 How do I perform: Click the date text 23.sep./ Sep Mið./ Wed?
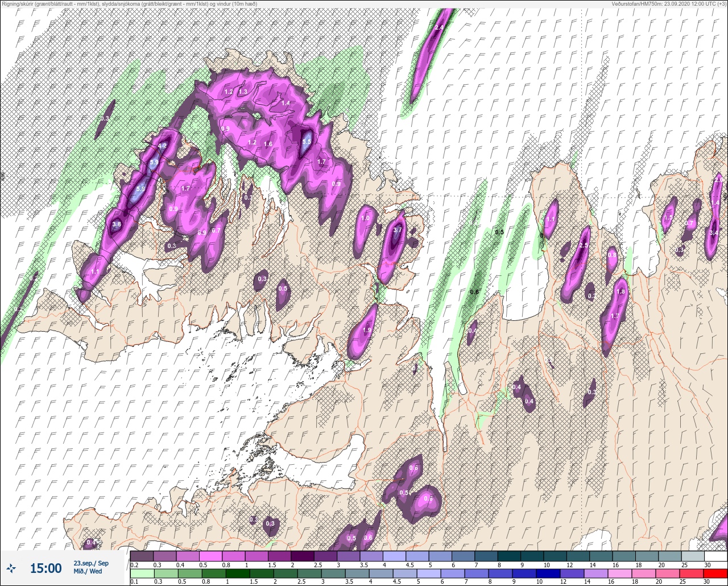tap(90, 567)
